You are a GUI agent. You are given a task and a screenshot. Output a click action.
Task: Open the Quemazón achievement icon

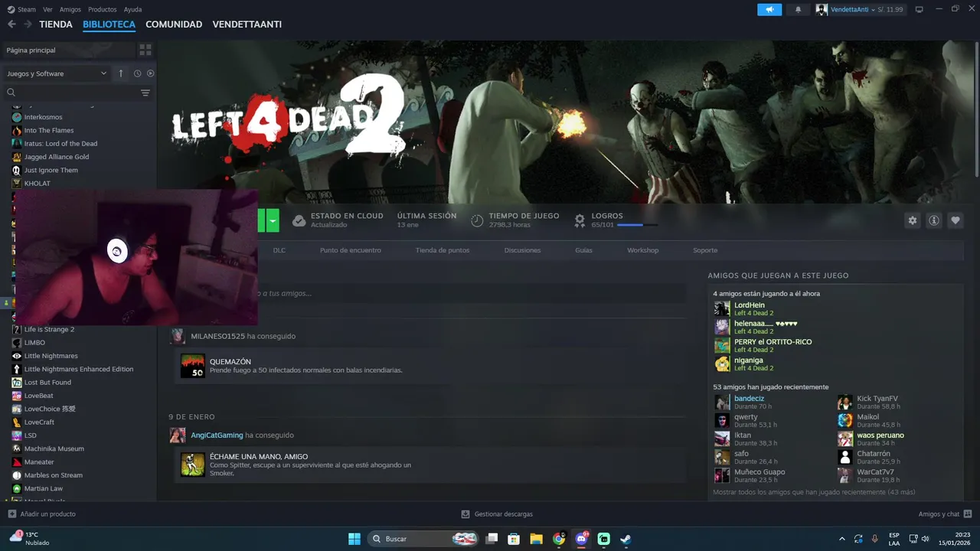(x=192, y=366)
